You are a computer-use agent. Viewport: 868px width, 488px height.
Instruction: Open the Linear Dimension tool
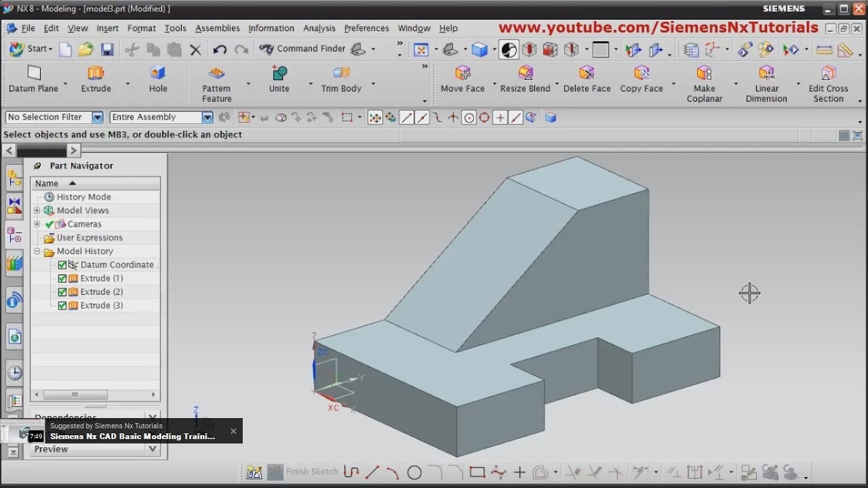click(766, 83)
